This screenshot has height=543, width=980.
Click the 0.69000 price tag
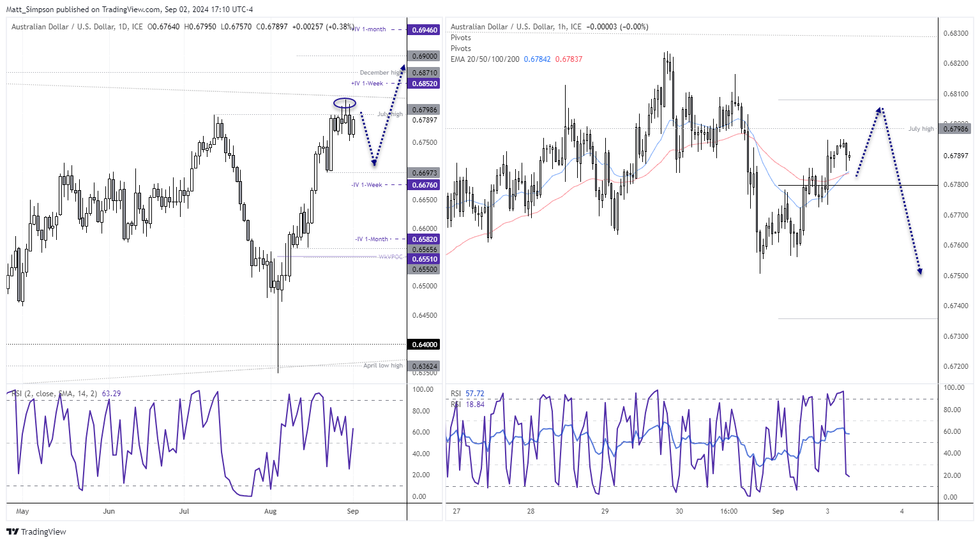pos(425,56)
